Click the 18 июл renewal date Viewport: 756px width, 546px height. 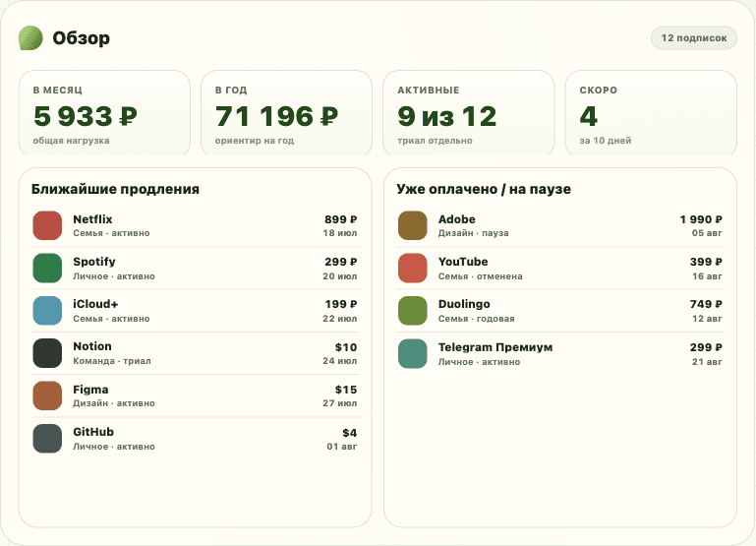(x=340, y=233)
